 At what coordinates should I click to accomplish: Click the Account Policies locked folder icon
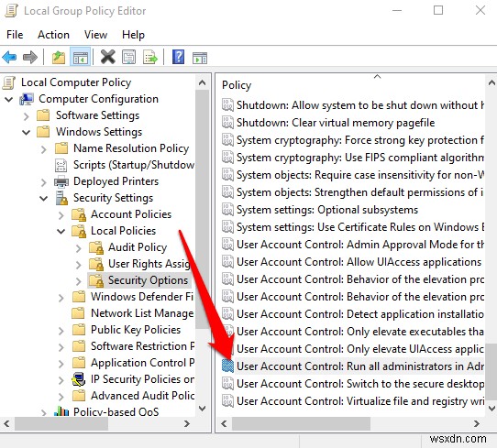tap(79, 214)
